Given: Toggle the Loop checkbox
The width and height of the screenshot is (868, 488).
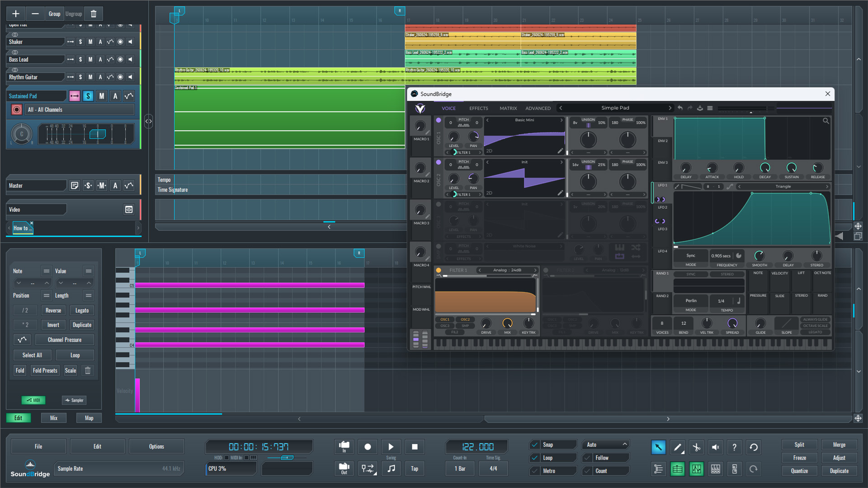Looking at the screenshot, I should pyautogui.click(x=535, y=458).
